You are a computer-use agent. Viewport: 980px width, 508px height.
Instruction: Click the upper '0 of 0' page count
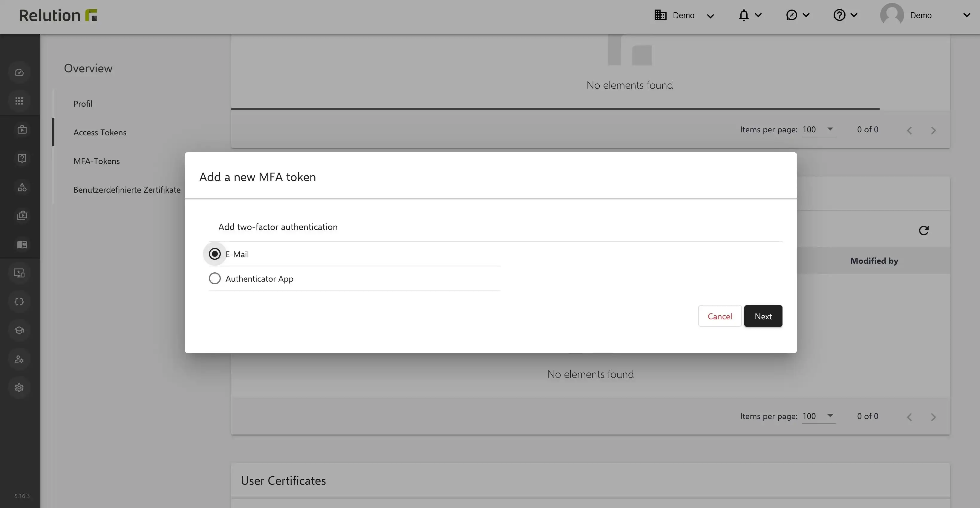tap(867, 130)
